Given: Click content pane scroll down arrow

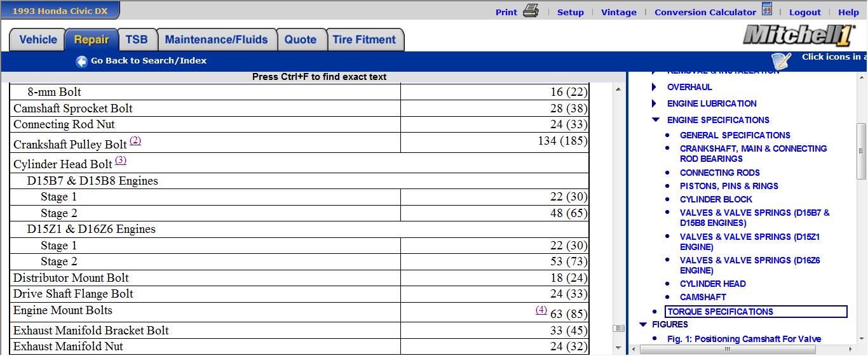Looking at the screenshot, I should click(618, 348).
